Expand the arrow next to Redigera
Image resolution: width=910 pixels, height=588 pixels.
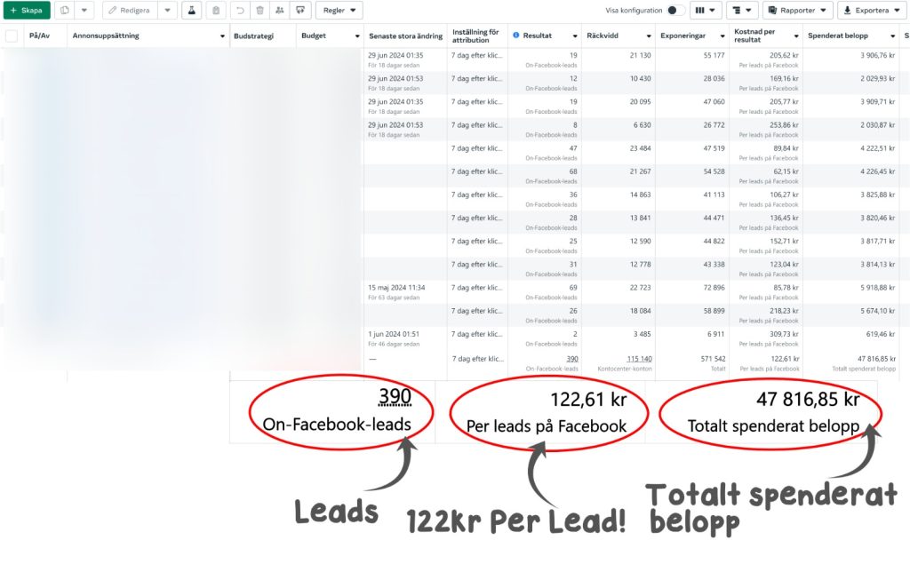click(168, 10)
